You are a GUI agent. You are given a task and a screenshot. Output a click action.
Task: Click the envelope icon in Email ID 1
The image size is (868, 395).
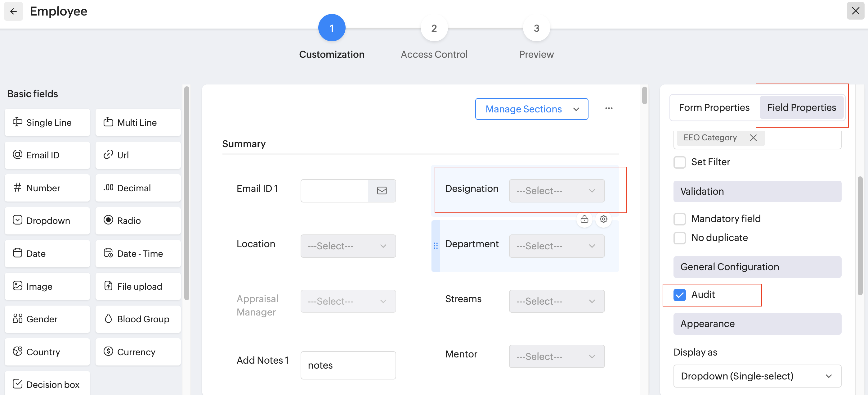click(x=382, y=191)
